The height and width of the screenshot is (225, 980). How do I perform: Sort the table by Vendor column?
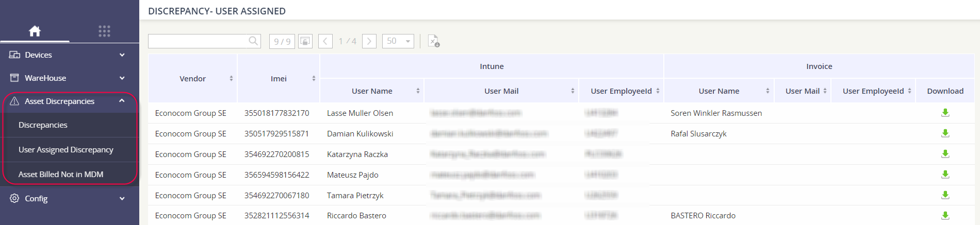pos(193,78)
